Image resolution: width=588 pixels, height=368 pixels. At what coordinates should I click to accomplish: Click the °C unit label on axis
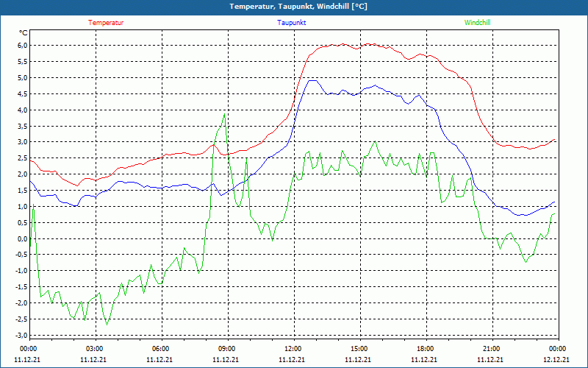(x=24, y=33)
